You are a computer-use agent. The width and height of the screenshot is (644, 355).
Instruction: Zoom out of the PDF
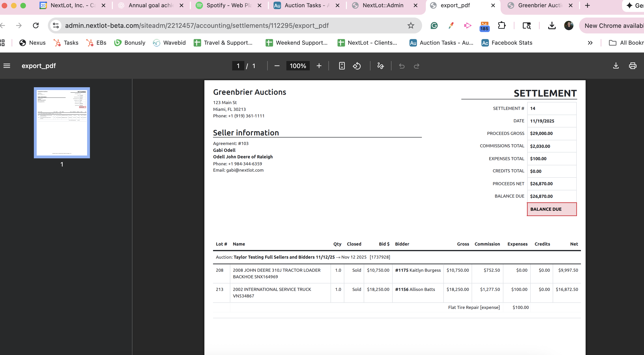(277, 66)
